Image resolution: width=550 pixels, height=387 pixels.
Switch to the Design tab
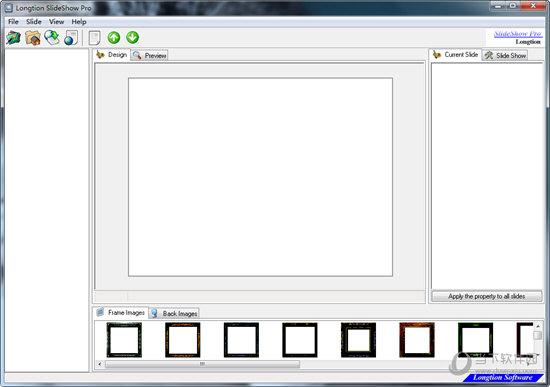112,55
